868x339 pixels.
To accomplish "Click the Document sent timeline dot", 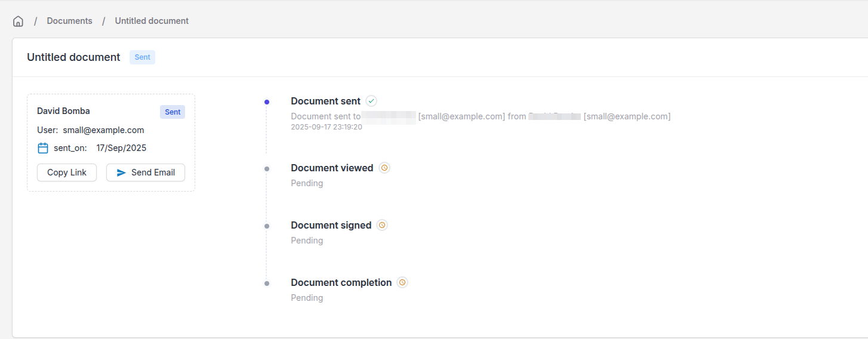I will pyautogui.click(x=267, y=102).
